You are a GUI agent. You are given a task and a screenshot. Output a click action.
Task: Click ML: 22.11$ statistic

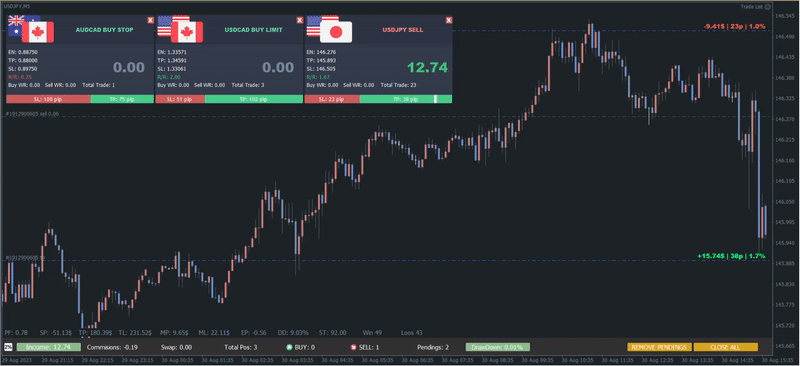click(214, 333)
